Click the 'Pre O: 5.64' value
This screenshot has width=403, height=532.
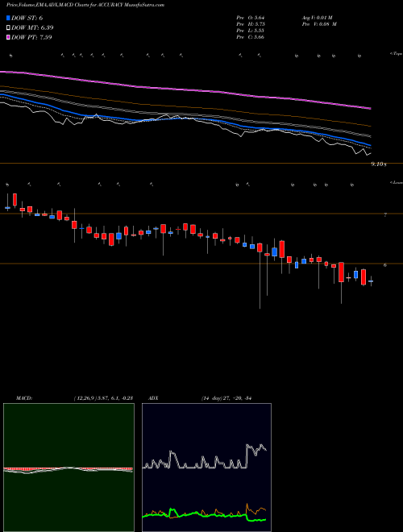[x=251, y=18]
